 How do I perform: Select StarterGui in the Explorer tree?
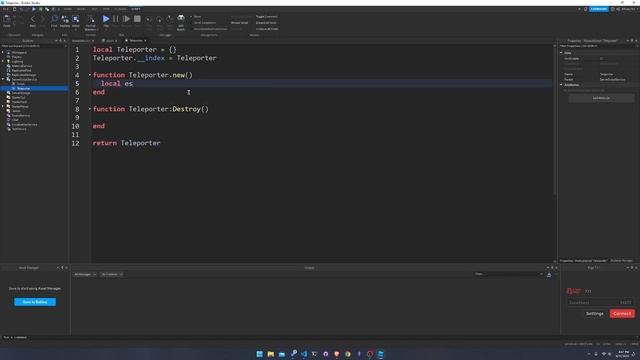click(x=18, y=97)
